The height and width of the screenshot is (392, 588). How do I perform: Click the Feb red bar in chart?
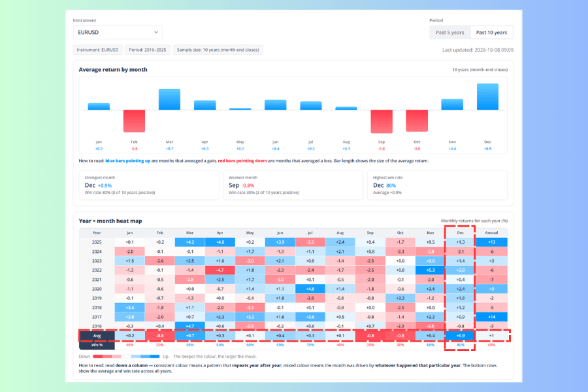tap(134, 121)
